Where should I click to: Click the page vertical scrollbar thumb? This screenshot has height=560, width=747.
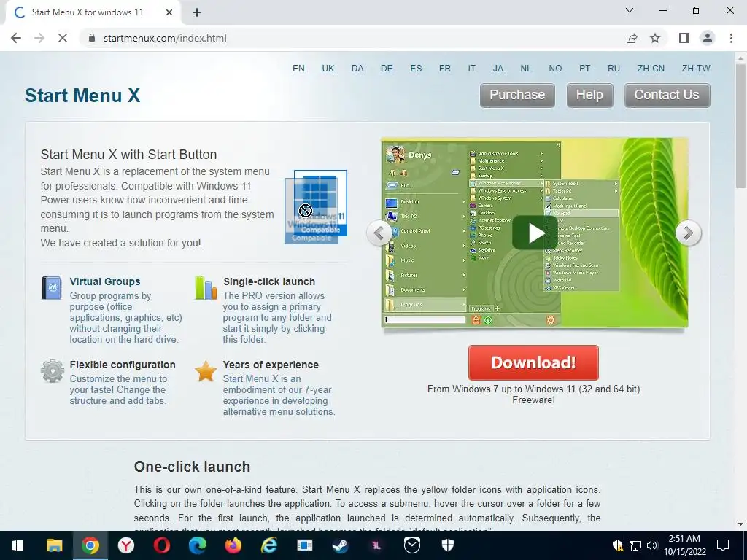click(x=740, y=126)
